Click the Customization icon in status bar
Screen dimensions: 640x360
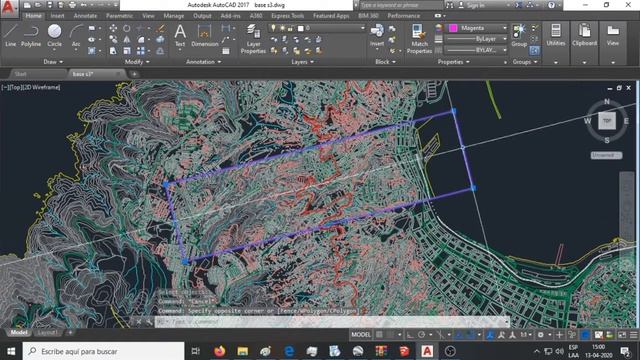click(x=633, y=335)
